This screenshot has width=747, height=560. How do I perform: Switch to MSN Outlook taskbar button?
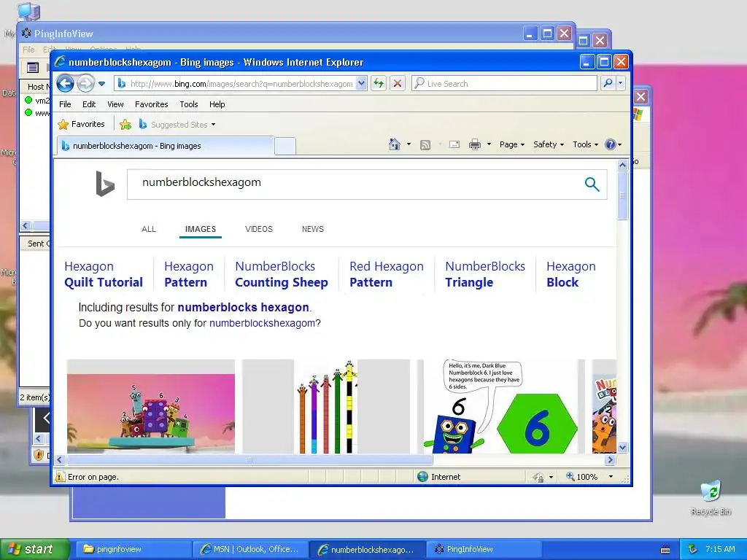(251, 549)
